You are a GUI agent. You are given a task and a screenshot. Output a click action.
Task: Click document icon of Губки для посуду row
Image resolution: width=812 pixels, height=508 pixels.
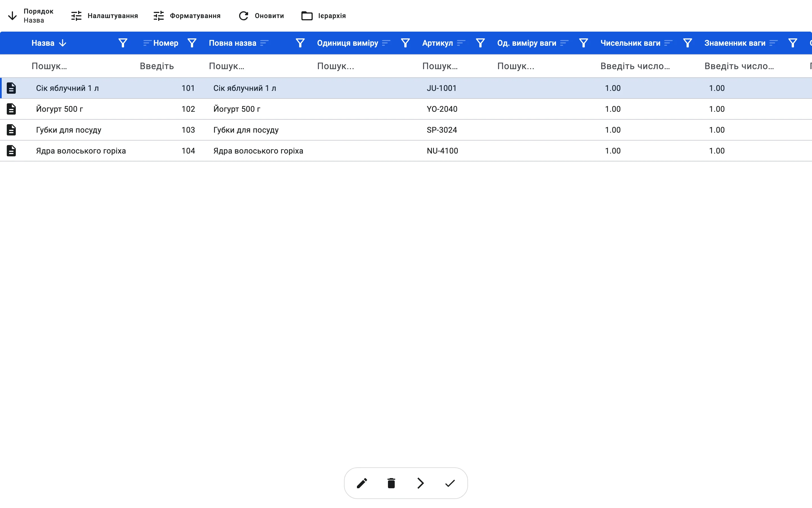point(11,130)
